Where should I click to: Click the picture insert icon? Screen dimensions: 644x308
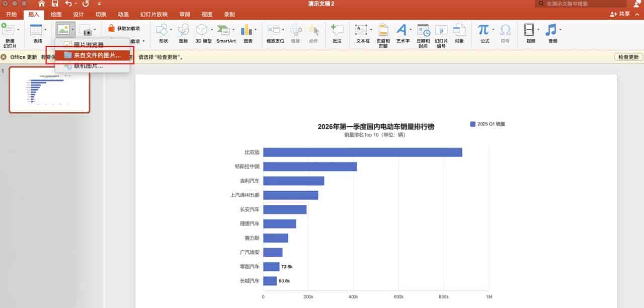[63, 30]
